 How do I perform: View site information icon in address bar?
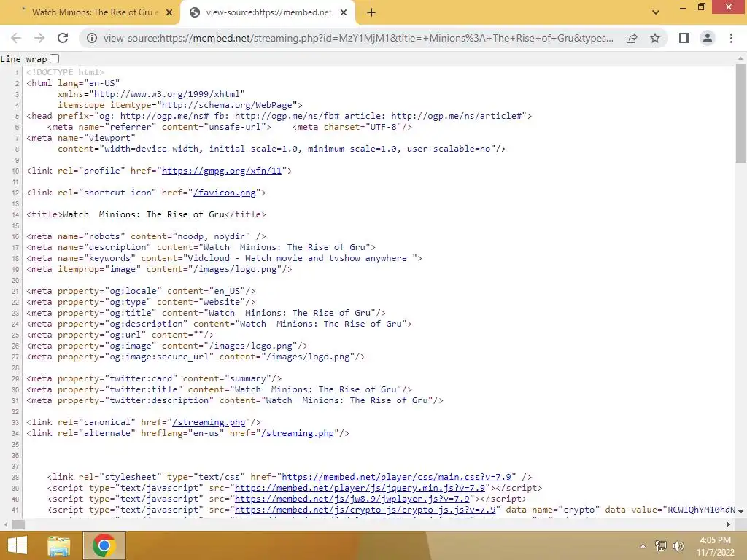point(92,38)
